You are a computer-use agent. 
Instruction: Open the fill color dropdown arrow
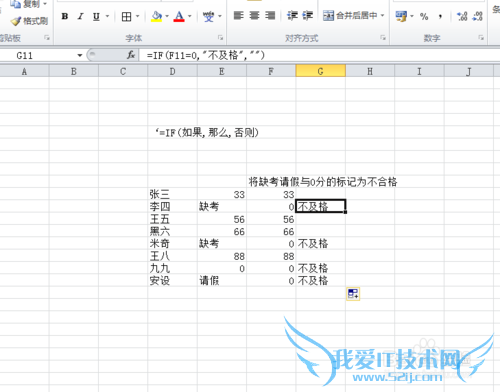coord(167,16)
